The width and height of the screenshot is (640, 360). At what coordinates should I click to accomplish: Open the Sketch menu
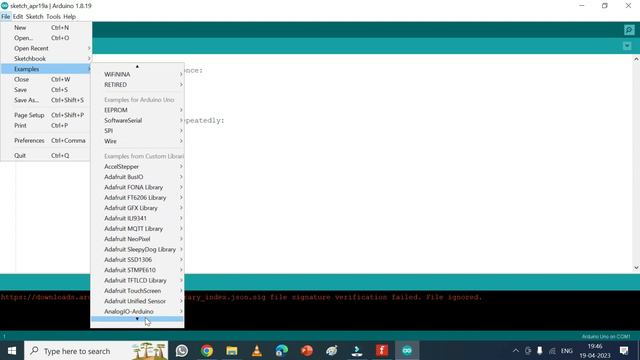tap(34, 17)
